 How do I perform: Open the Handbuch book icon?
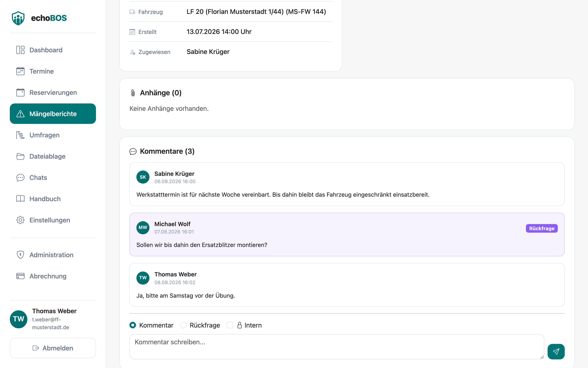coord(20,199)
